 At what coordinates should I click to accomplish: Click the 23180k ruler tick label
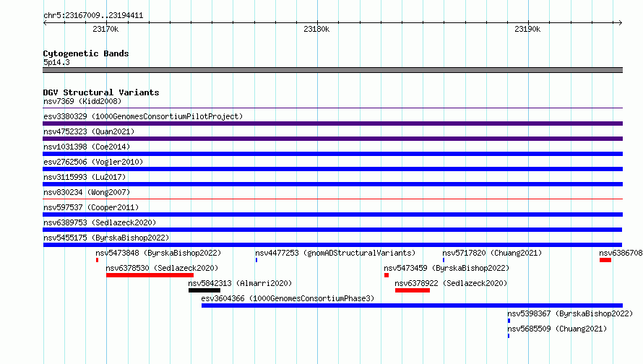(x=316, y=29)
